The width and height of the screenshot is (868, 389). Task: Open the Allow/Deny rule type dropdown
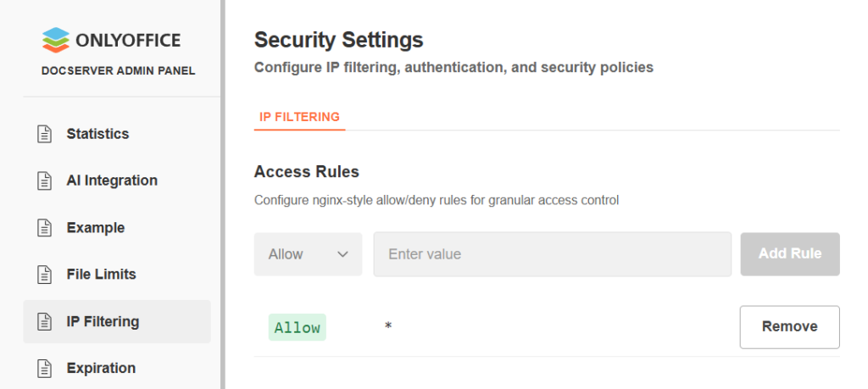pos(308,254)
